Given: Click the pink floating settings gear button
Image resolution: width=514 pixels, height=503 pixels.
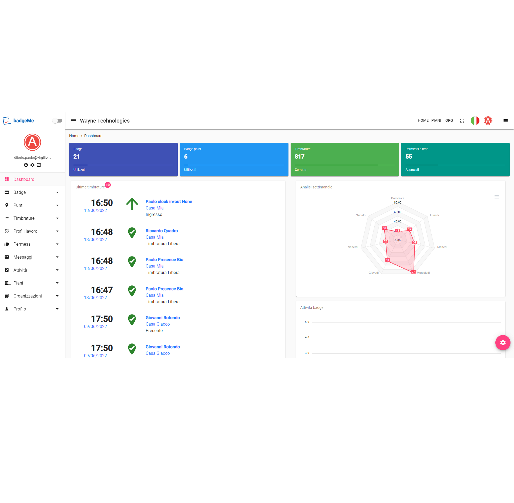Looking at the screenshot, I should [x=503, y=342].
